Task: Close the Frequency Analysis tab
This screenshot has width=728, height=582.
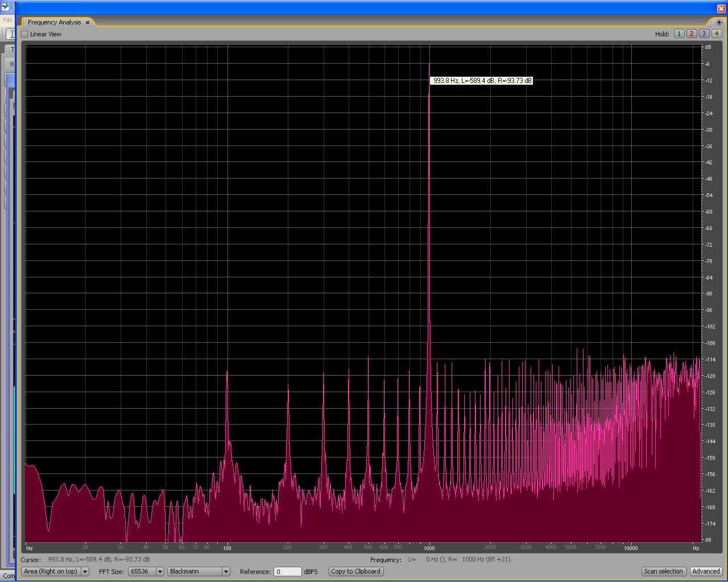Action: tap(88, 22)
